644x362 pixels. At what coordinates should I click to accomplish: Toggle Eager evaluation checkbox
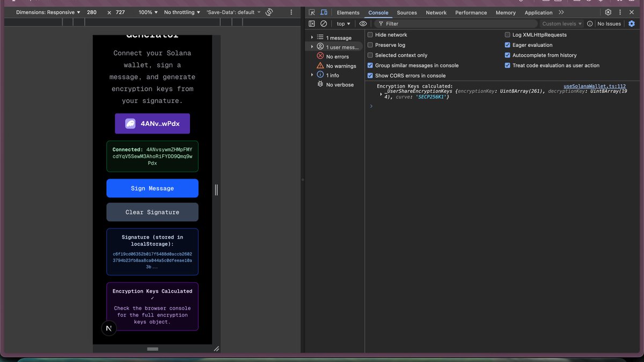click(507, 45)
